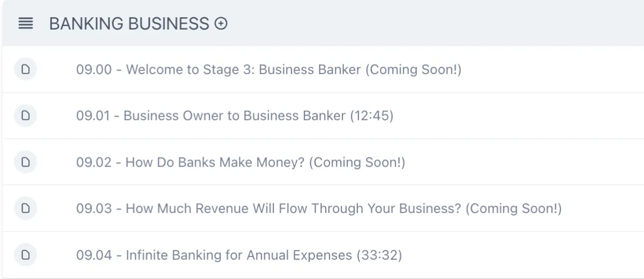The height and width of the screenshot is (279, 644).
Task: Select the page icon next to 09.02
Action: (25, 162)
